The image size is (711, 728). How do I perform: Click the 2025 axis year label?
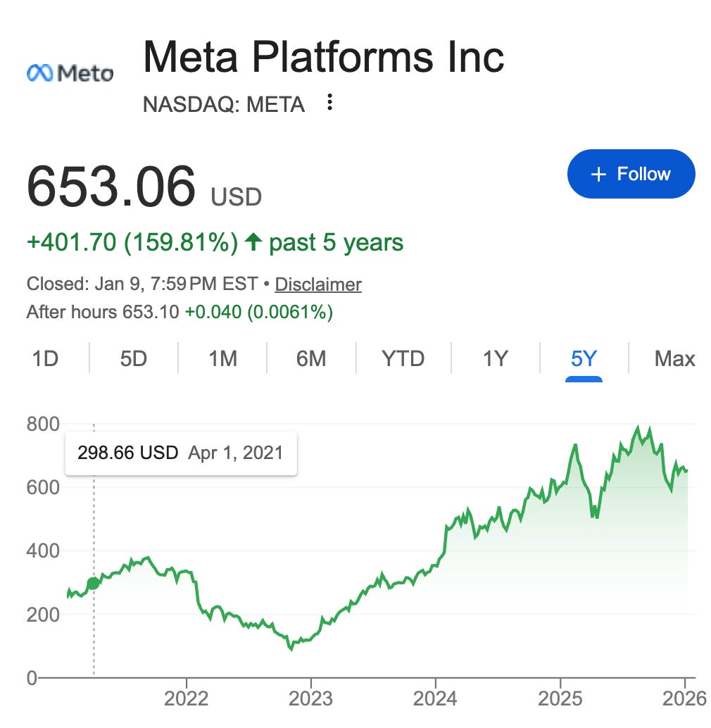[560, 698]
